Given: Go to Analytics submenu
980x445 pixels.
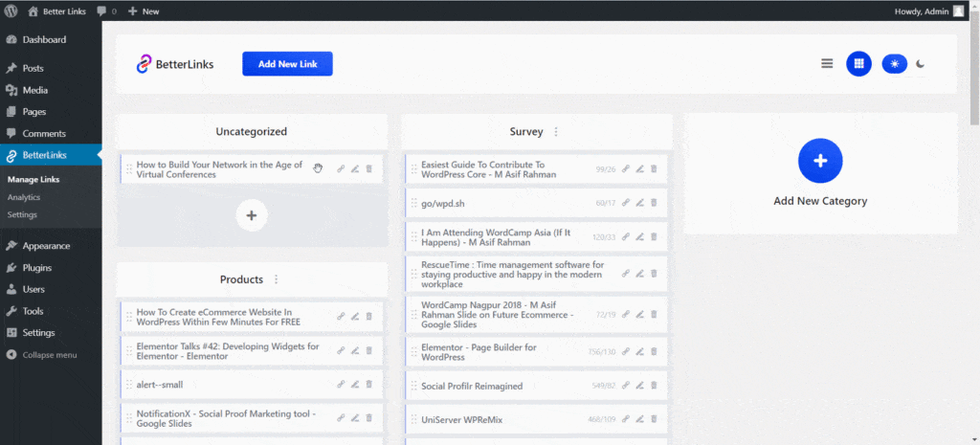Looking at the screenshot, I should (24, 197).
